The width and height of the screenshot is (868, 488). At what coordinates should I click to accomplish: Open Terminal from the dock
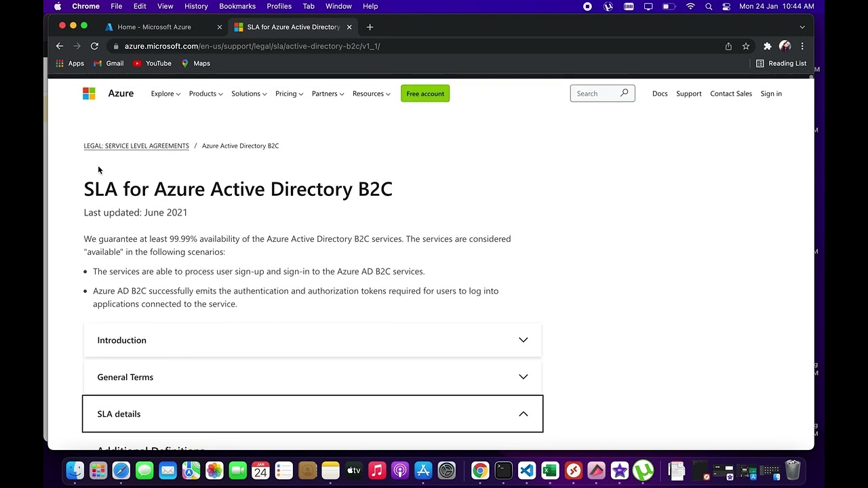pos(504,470)
